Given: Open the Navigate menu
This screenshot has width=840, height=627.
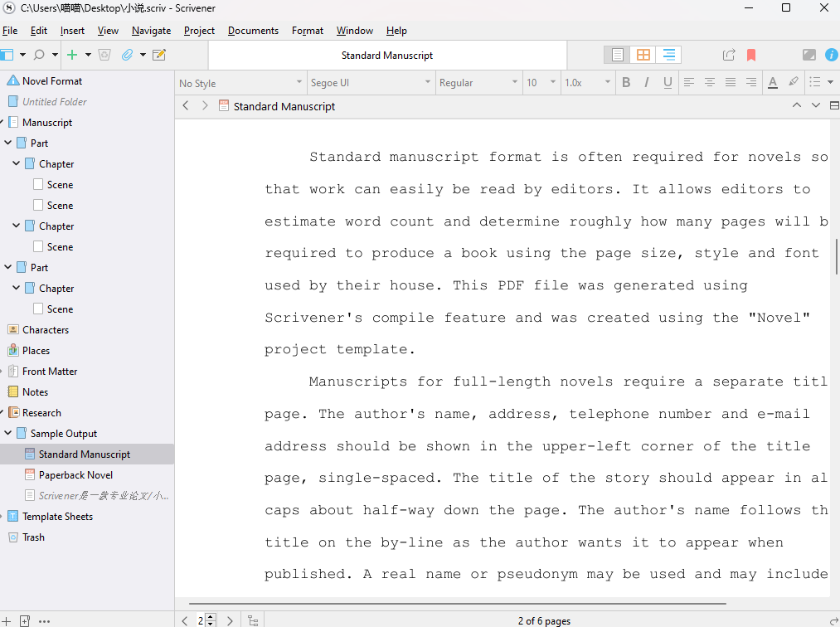Looking at the screenshot, I should (x=151, y=31).
